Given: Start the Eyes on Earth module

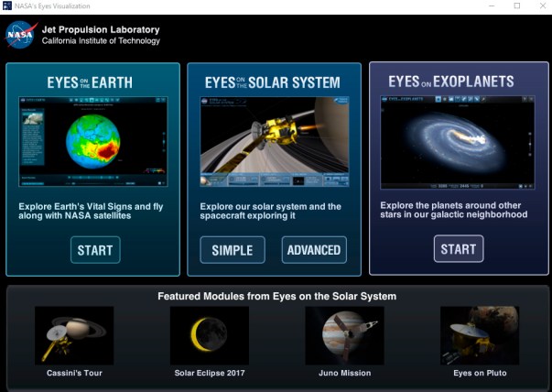Looking at the screenshot, I should tap(95, 250).
